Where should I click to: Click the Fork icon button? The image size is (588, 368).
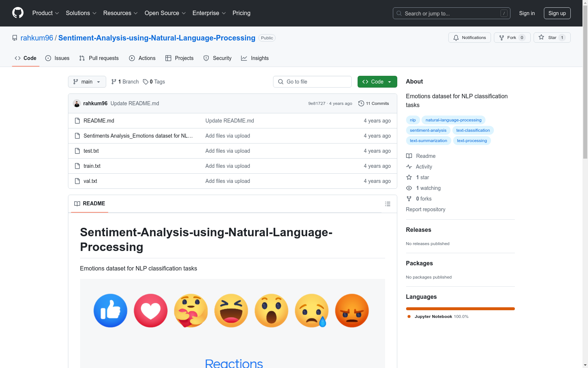[x=512, y=38]
